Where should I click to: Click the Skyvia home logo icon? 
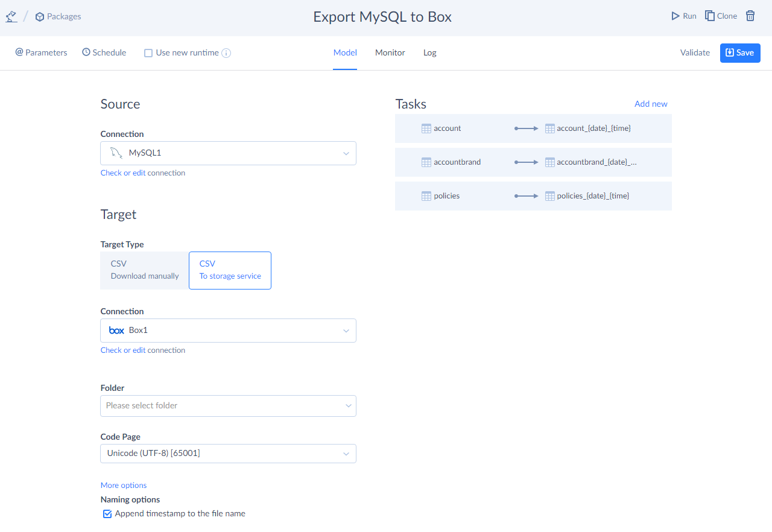pos(11,16)
